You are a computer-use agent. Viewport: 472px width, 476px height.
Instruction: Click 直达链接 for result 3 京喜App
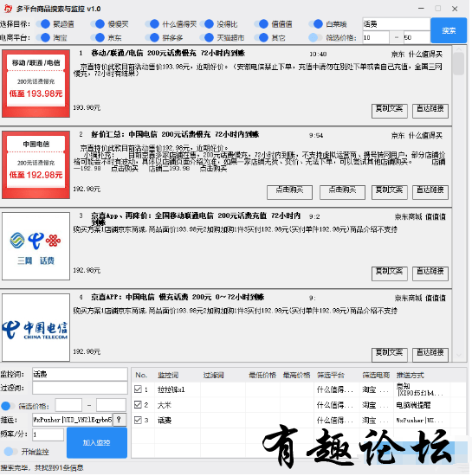(430, 273)
